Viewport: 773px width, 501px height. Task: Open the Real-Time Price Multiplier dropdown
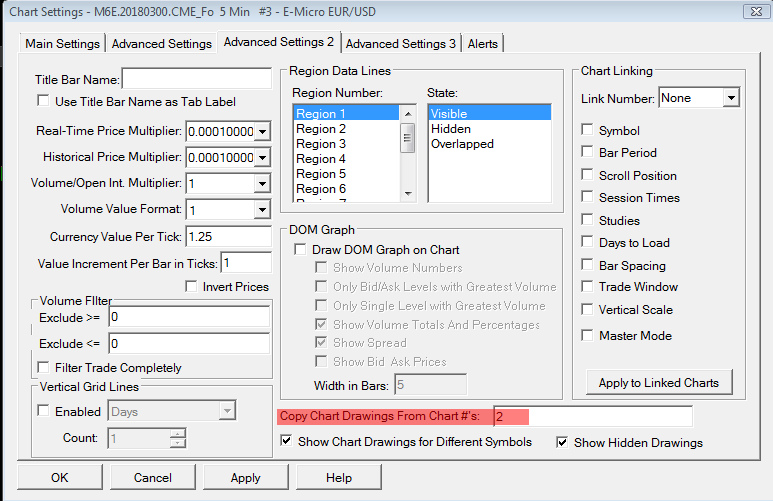click(262, 131)
